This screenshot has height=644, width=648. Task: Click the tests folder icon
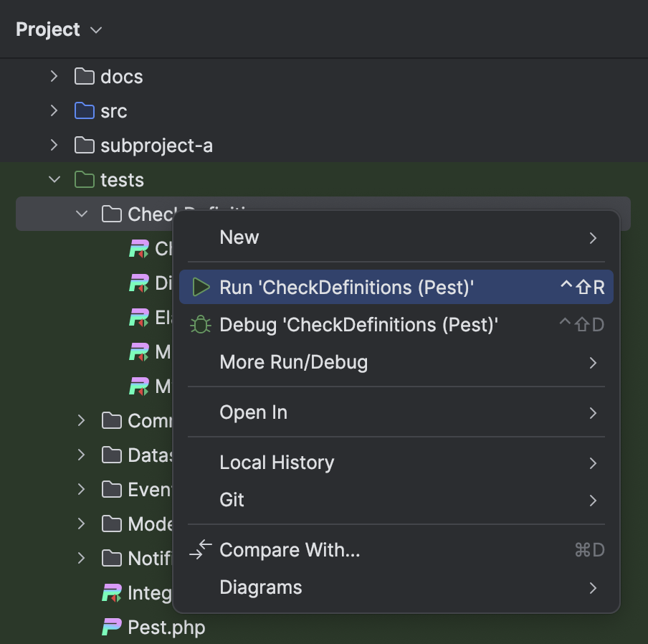point(85,180)
